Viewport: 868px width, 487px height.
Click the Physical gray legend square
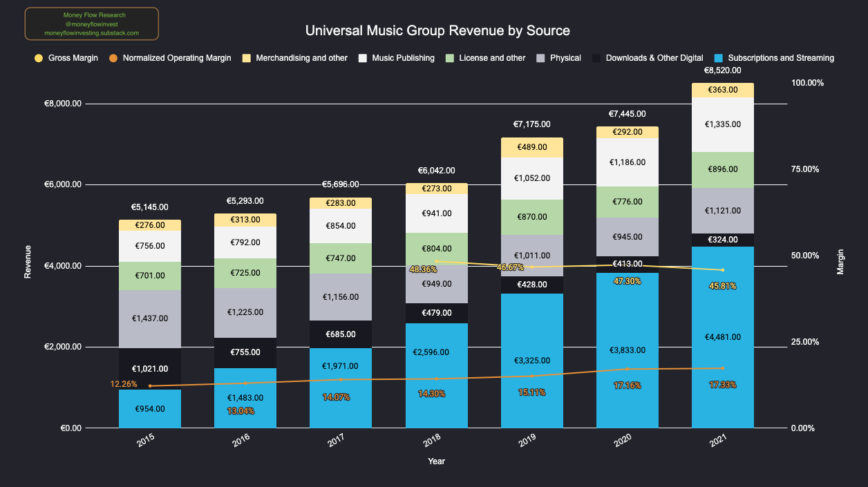coord(540,58)
